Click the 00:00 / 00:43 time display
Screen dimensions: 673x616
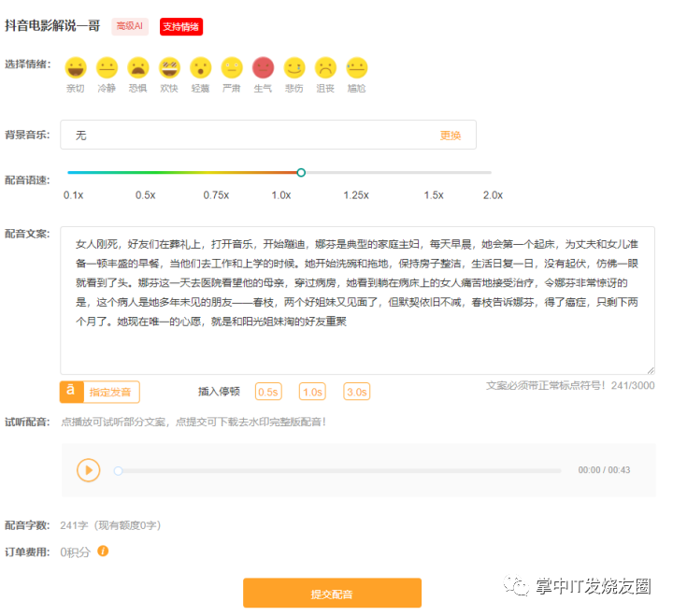point(604,470)
